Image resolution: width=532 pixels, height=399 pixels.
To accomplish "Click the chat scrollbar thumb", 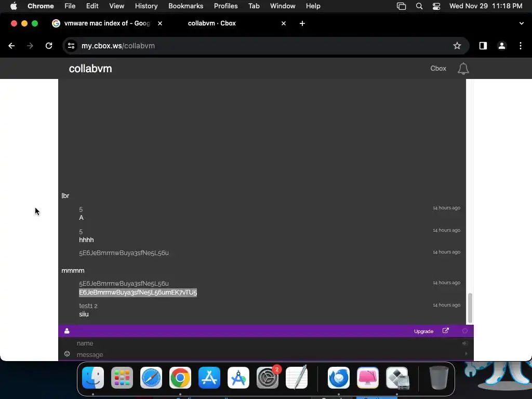I will coord(470,308).
